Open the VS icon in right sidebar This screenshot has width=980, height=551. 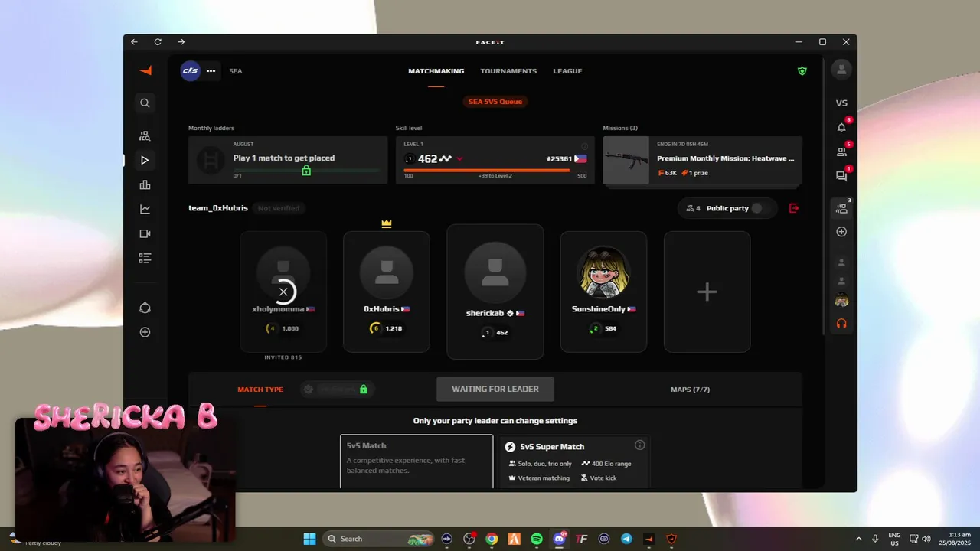pos(841,103)
